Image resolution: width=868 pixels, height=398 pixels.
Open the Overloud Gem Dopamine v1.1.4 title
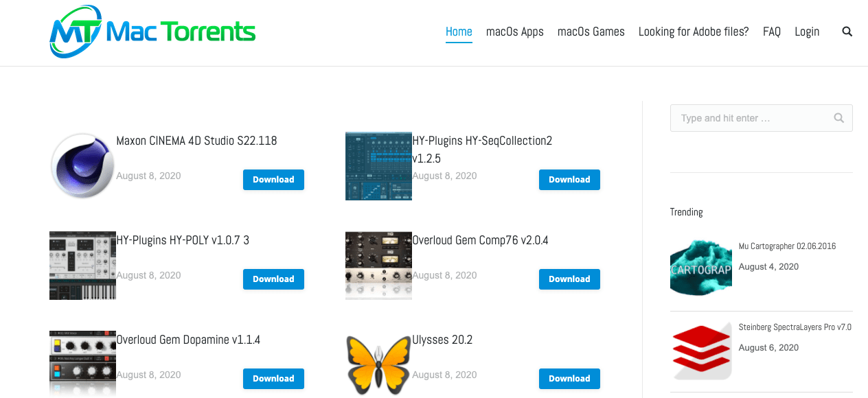point(188,340)
